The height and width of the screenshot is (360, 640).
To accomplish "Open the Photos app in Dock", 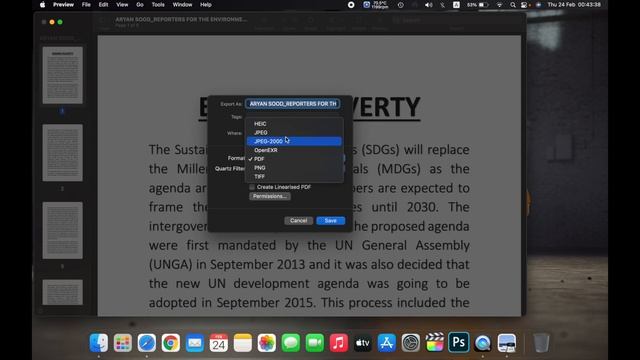I will tap(267, 343).
